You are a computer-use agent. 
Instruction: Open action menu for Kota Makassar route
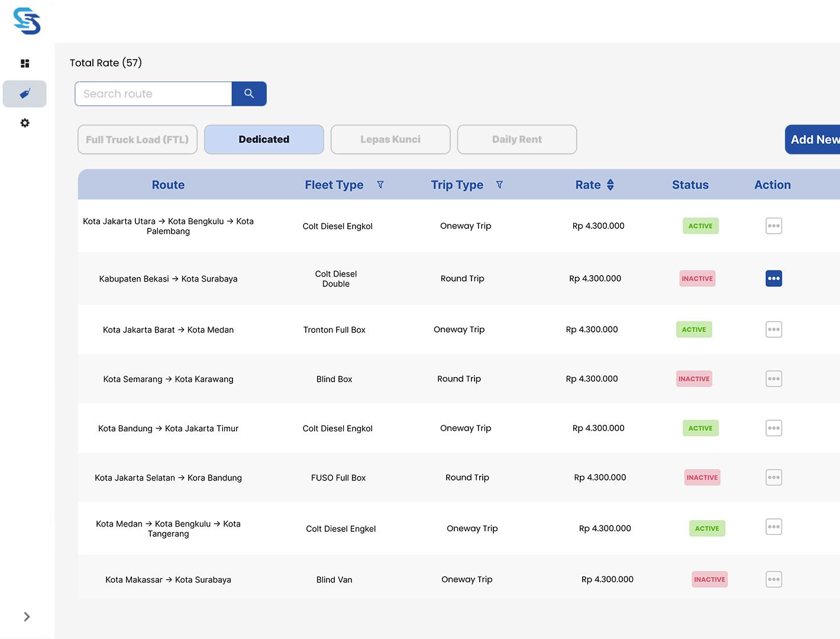coord(774,579)
